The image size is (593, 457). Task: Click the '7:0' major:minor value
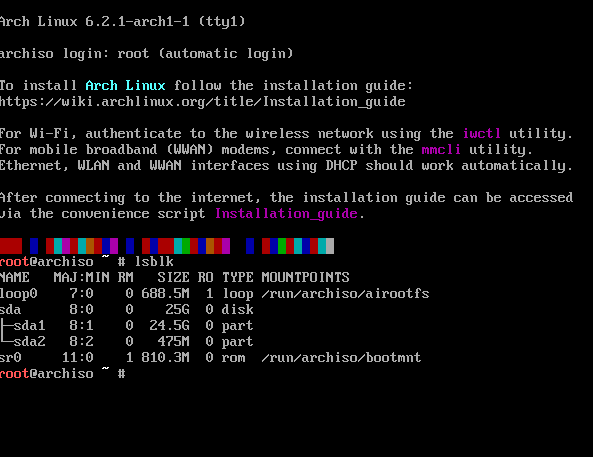tap(81, 293)
